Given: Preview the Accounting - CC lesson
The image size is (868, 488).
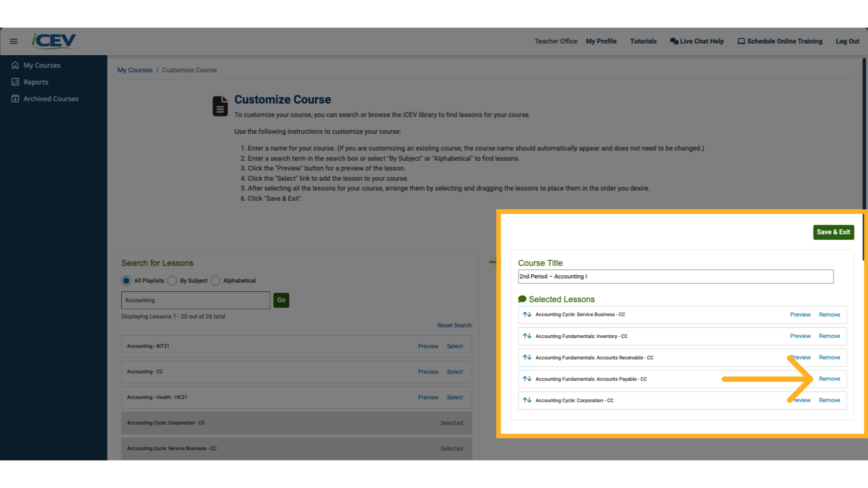Looking at the screenshot, I should [428, 372].
